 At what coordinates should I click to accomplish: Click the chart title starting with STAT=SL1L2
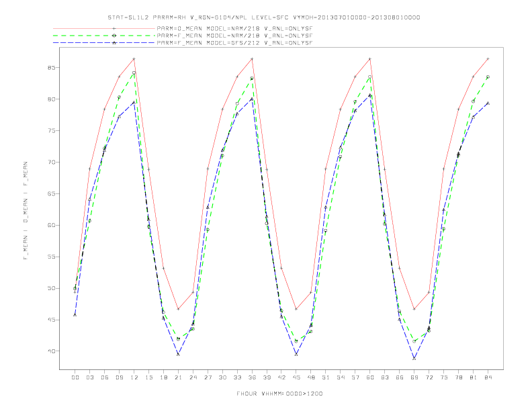[263, 17]
